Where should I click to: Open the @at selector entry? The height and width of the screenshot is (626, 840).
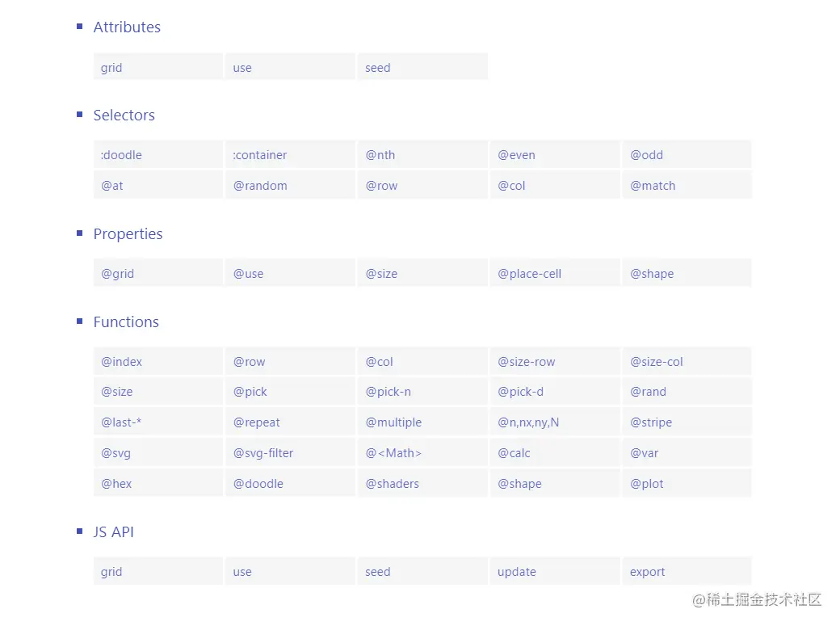[x=158, y=185]
